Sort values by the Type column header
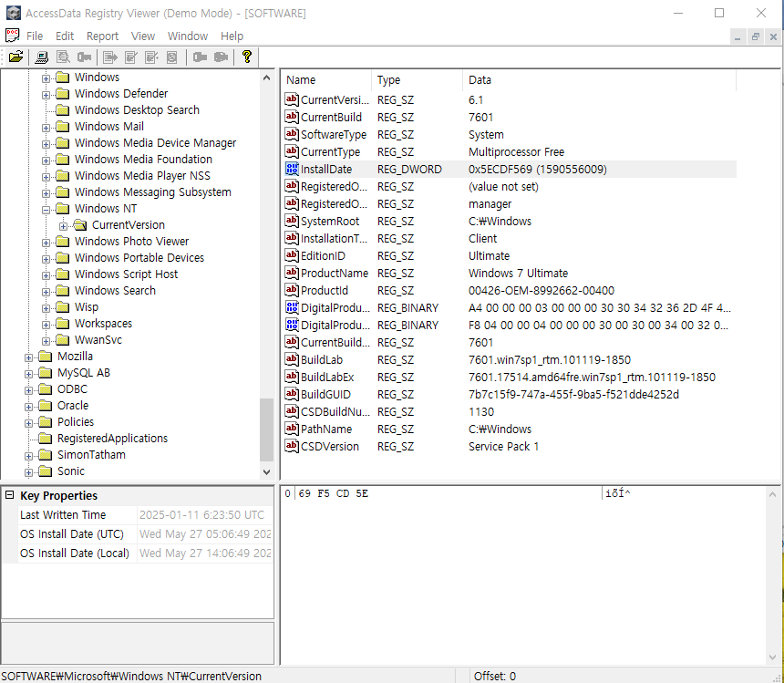The image size is (784, 683). 418,80
